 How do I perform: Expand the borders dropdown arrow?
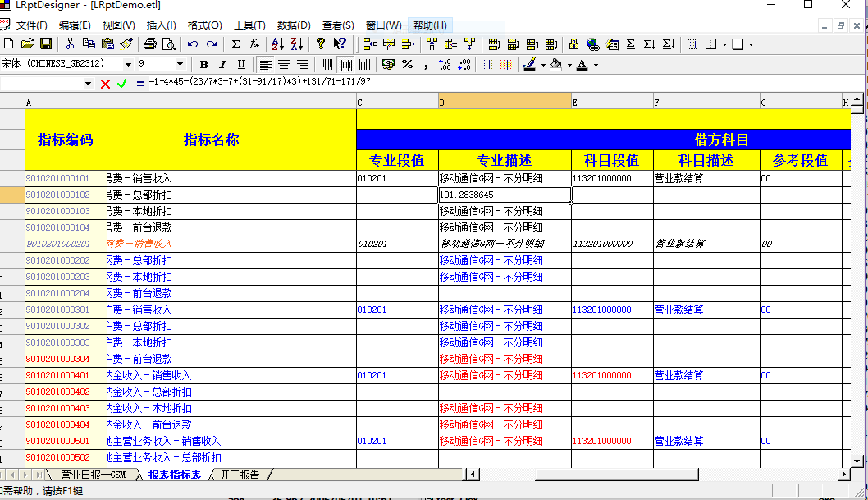coord(724,44)
